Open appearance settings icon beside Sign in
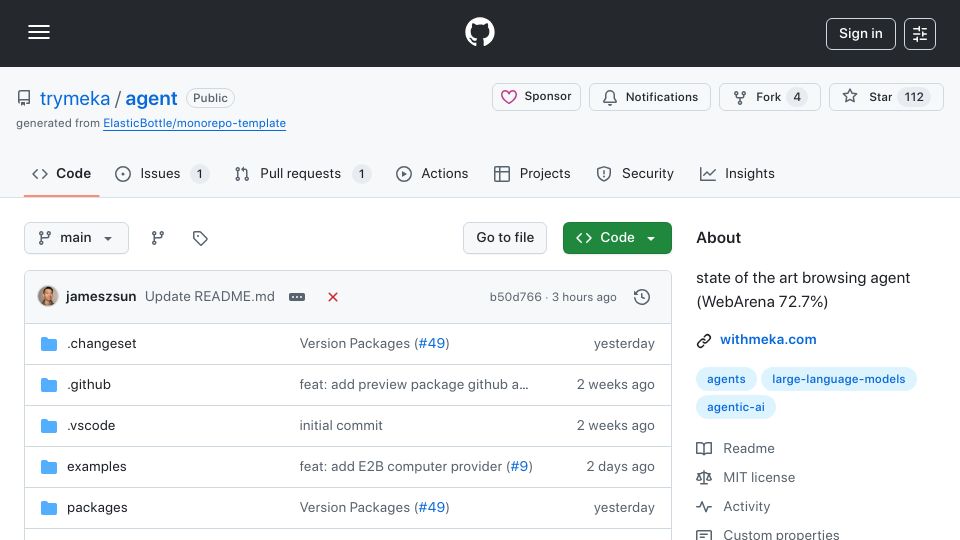The height and width of the screenshot is (540, 960). (x=920, y=34)
